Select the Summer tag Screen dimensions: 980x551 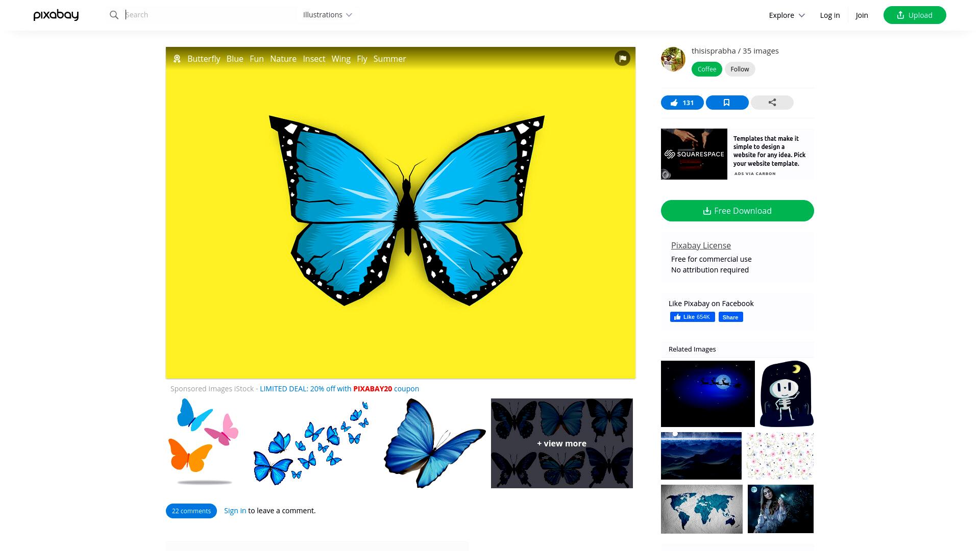tap(389, 59)
